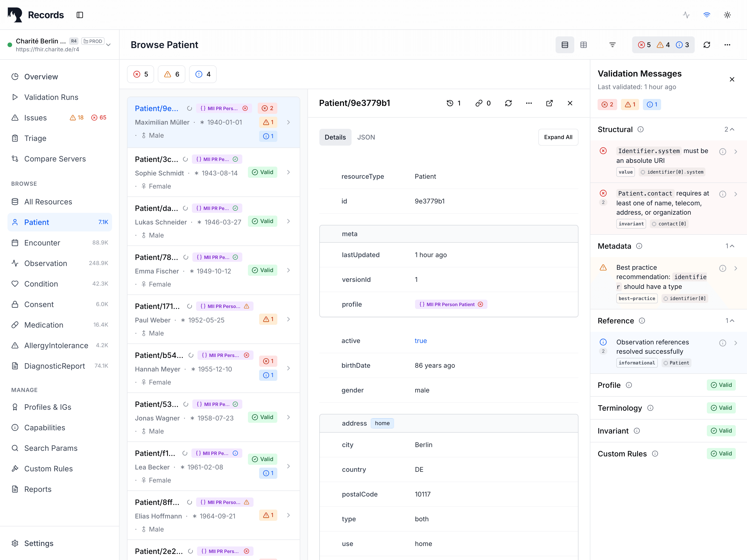This screenshot has width=747, height=560.
Task: Open the filter icon in toolbar
Action: (612, 45)
